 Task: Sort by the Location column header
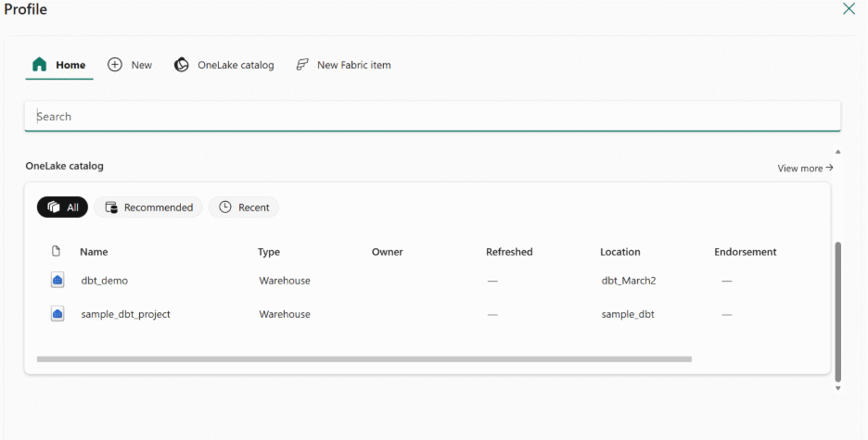point(620,252)
